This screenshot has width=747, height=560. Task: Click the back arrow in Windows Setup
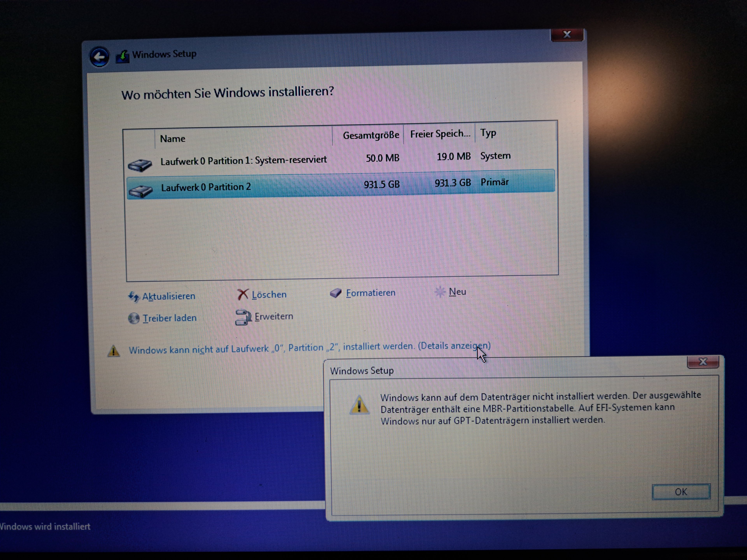pos(99,57)
